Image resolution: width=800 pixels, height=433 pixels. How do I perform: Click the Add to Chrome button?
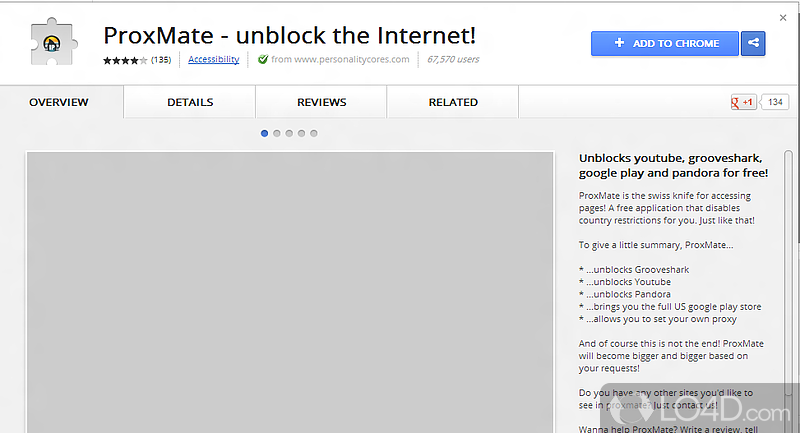665,43
